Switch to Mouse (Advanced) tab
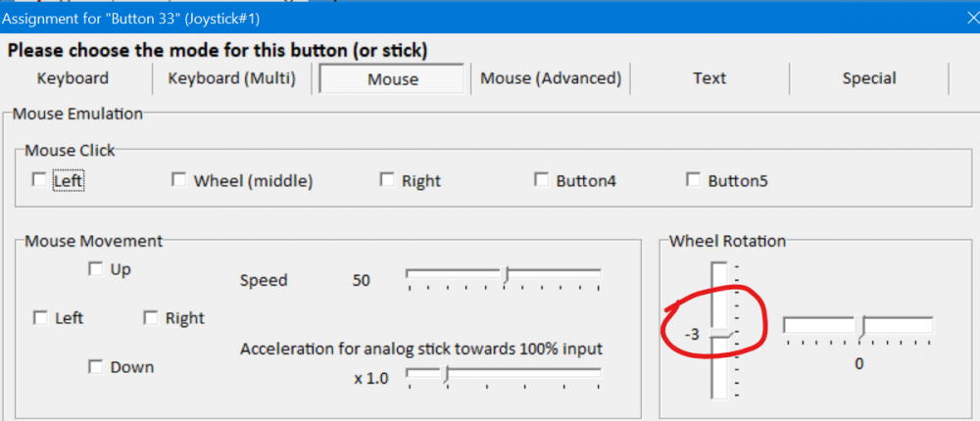Image resolution: width=980 pixels, height=421 pixels. click(x=551, y=78)
